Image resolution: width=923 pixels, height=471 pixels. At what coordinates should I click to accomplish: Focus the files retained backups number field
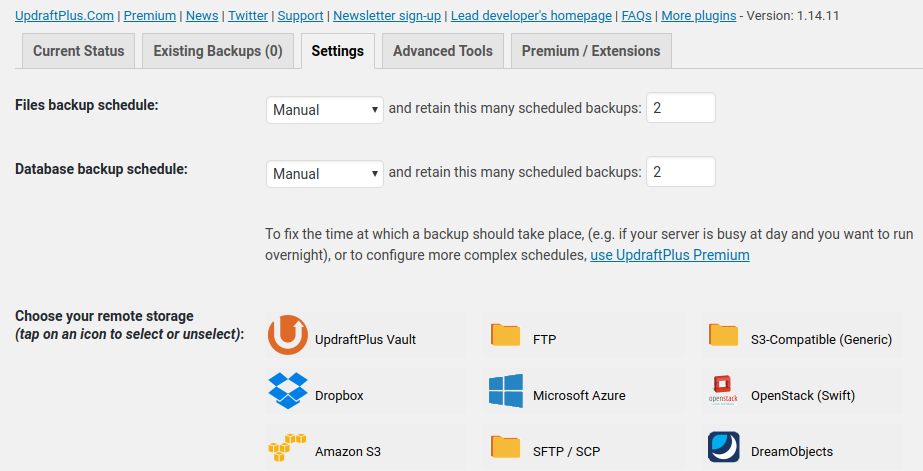(x=681, y=108)
